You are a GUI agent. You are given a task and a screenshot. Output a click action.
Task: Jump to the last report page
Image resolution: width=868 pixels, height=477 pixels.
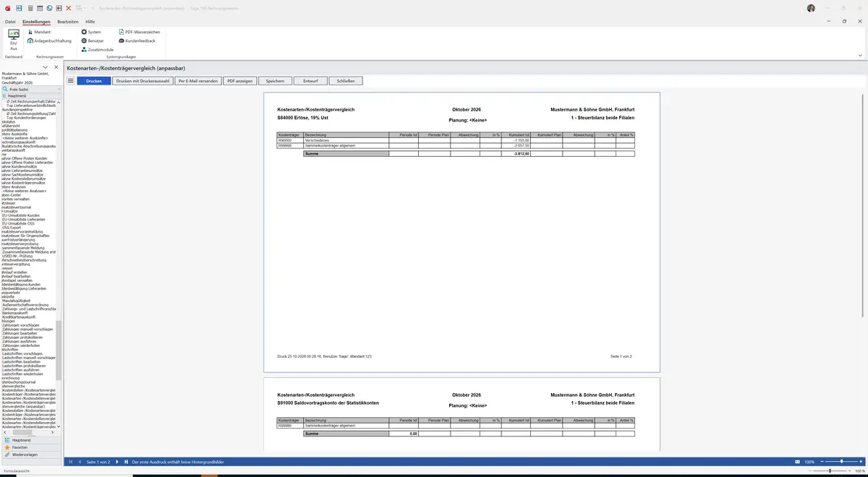(126, 461)
